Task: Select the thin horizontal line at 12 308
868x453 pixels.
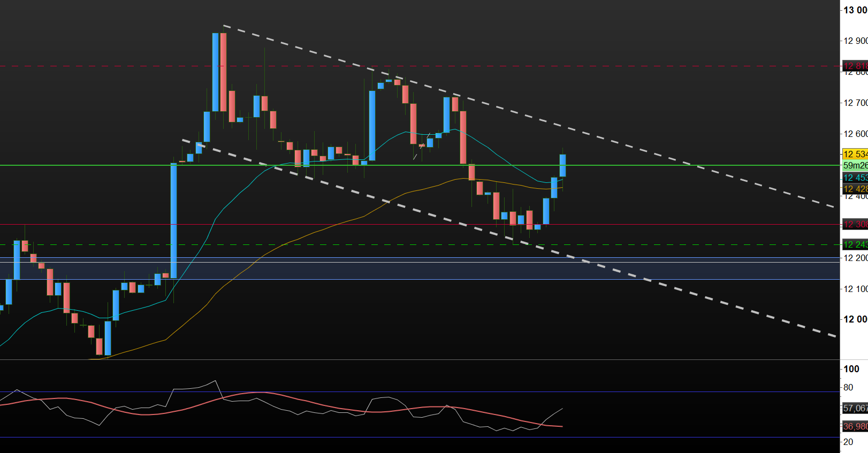Action: [420, 225]
